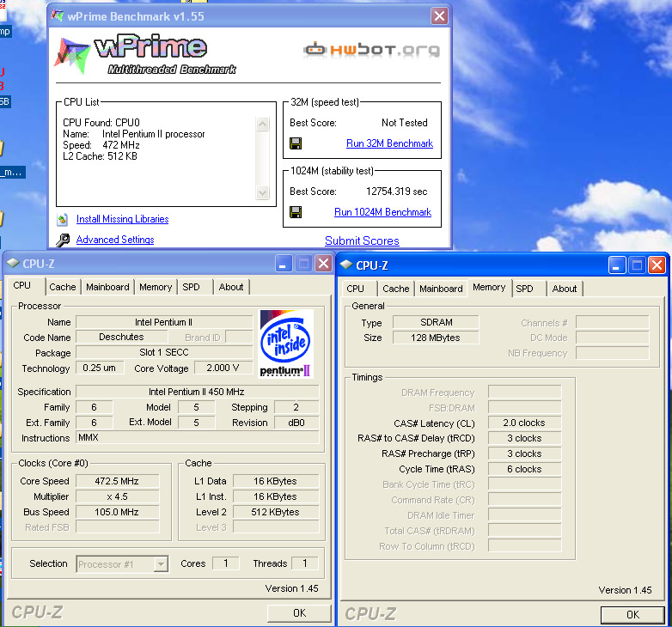Viewport: 672px width, 627px height.
Task: Open SPD tab in right CPU-Z window
Action: tap(524, 289)
